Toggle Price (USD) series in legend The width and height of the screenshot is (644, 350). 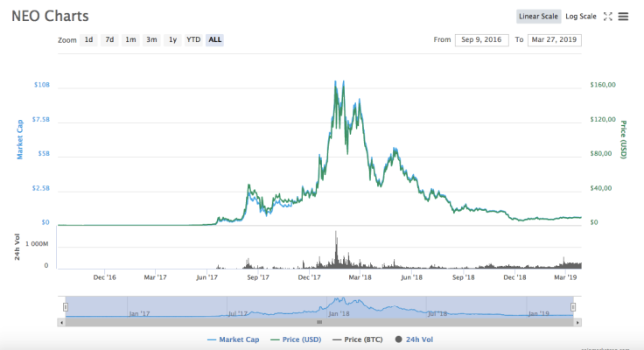click(296, 339)
